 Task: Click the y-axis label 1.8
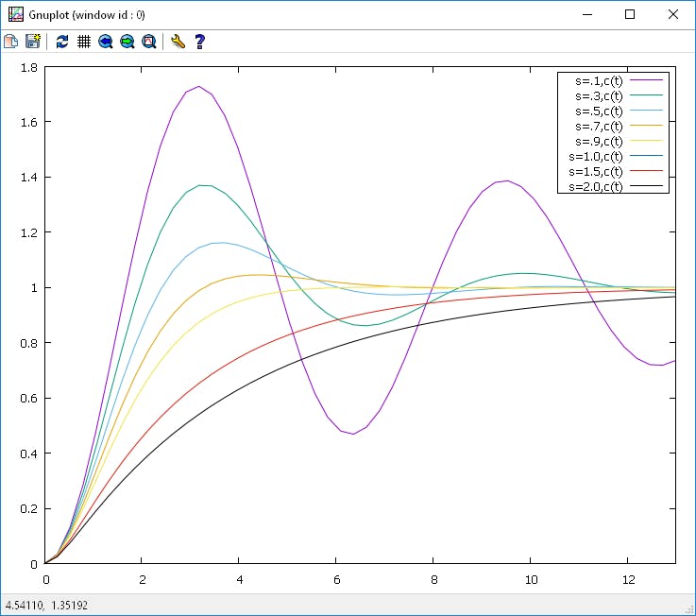29,67
